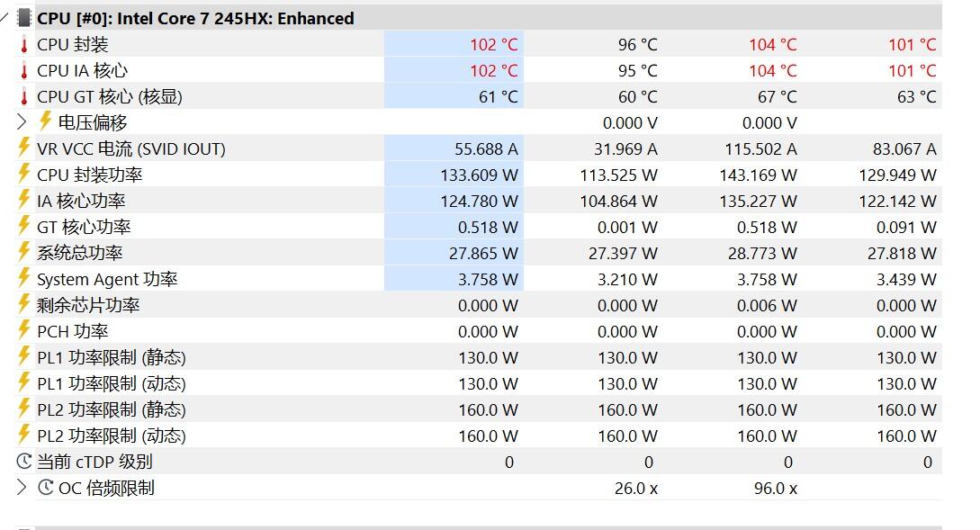Select the CPU 封装功率 label
Viewport: 980px width, 530px height.
tap(90, 175)
